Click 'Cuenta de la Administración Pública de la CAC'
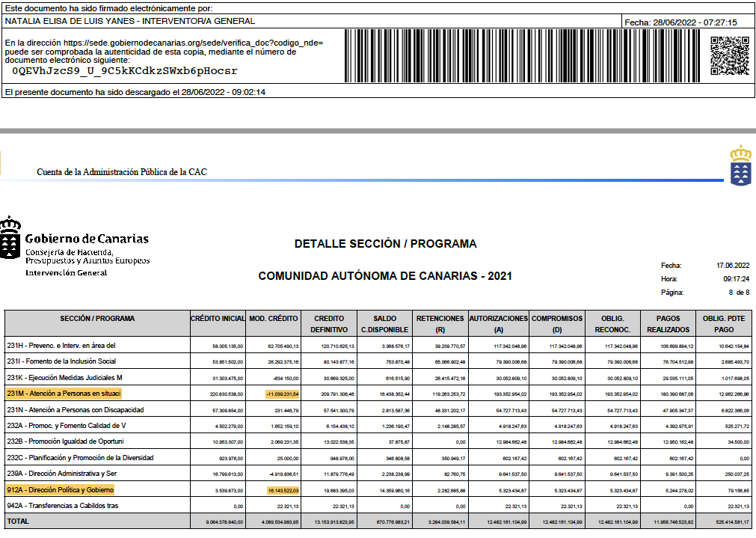756x538 pixels. pos(121,172)
